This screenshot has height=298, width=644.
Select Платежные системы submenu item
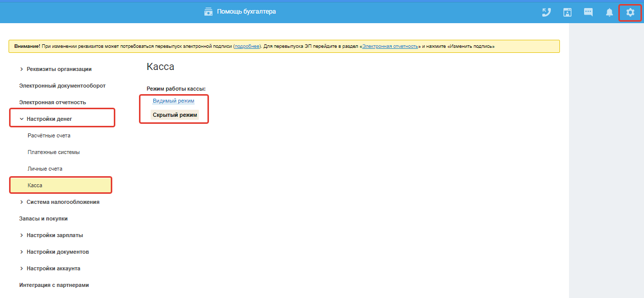(x=53, y=152)
